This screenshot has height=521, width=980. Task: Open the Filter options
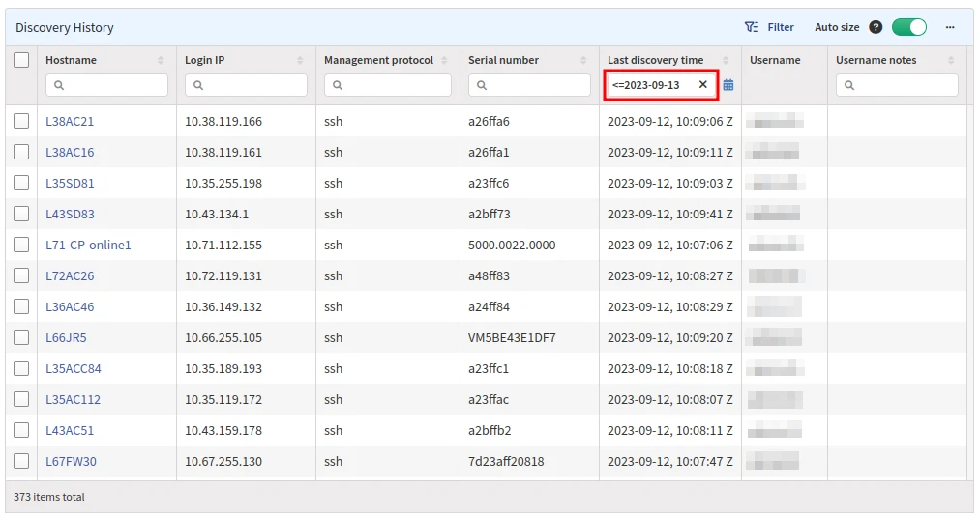[769, 27]
